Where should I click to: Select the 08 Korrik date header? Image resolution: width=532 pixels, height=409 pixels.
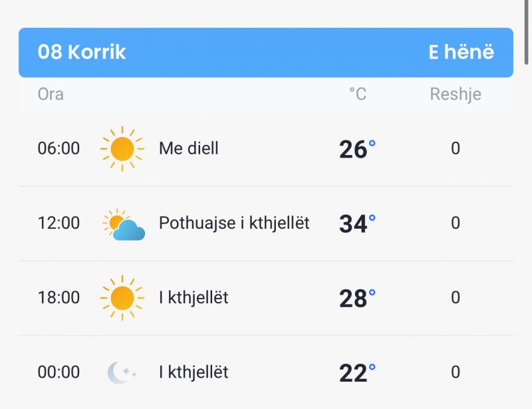(82, 52)
